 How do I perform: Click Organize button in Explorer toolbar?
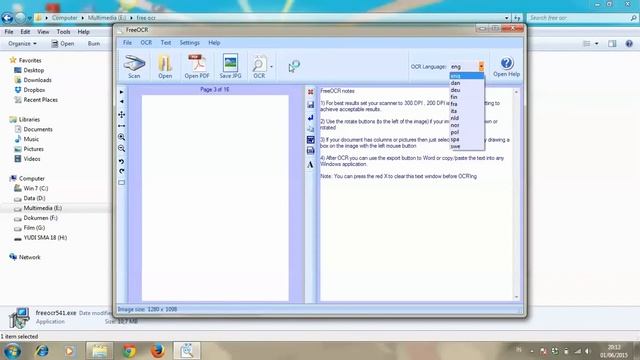[22, 43]
